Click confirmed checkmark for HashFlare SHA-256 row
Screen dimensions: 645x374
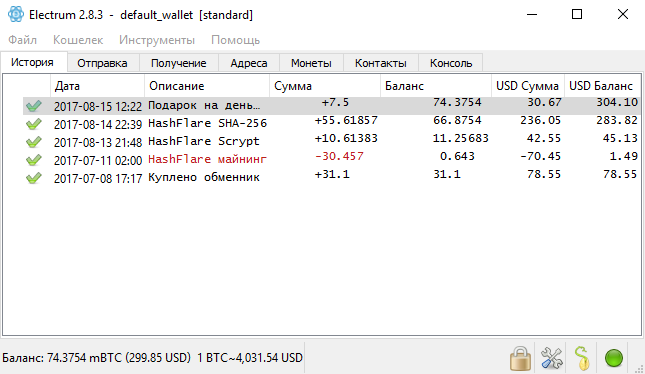pyautogui.click(x=34, y=124)
